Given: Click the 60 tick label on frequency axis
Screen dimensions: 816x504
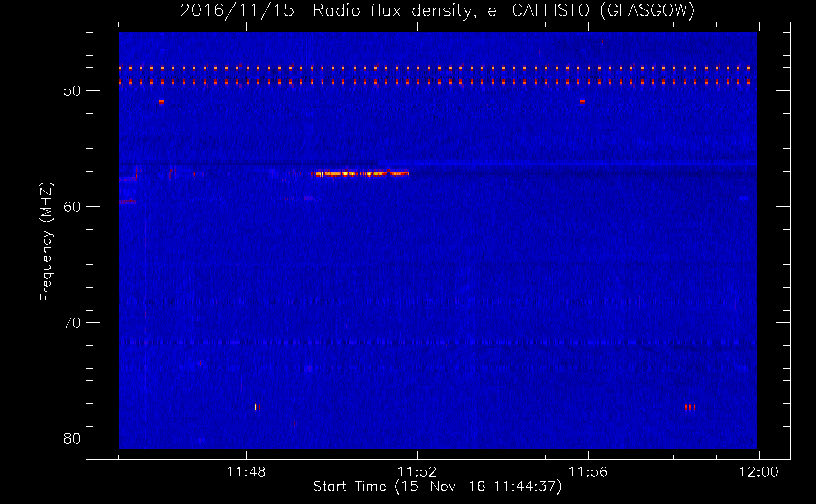Looking at the screenshot, I should coord(72,207).
